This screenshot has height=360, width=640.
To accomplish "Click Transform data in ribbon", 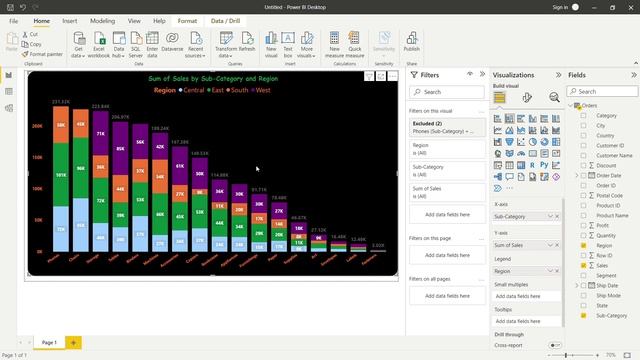I will (226, 45).
